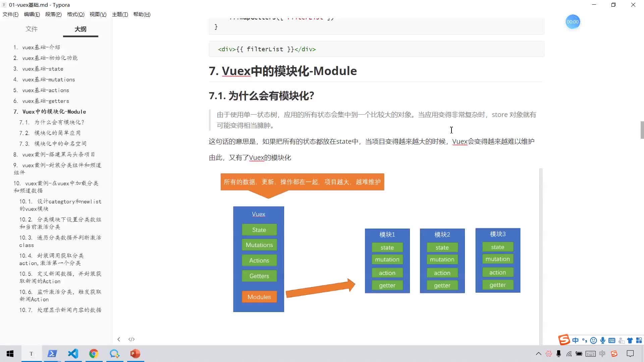Jump to 7.3 模块化中的命名空间 outline entry
The height and width of the screenshot is (362, 644).
53,144
